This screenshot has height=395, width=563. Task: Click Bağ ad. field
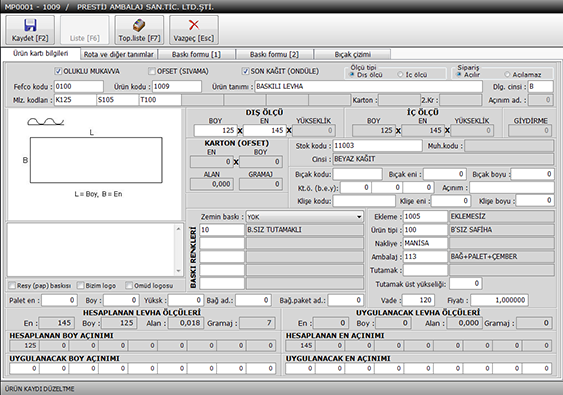click(x=253, y=300)
